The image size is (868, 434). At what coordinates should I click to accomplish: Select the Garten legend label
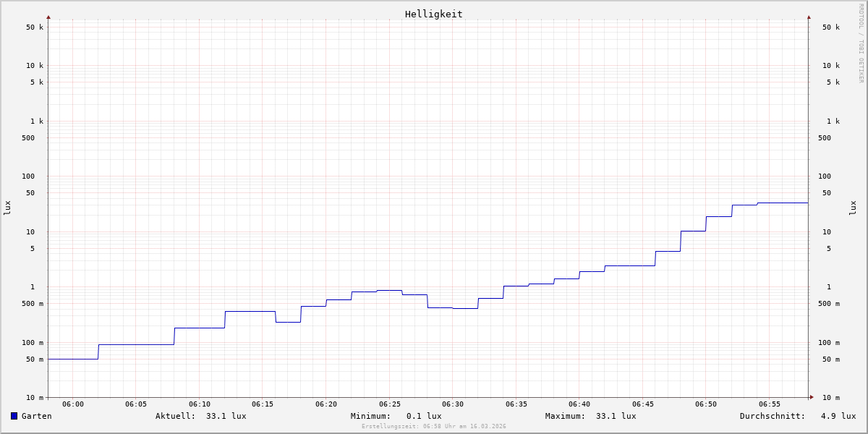point(36,416)
